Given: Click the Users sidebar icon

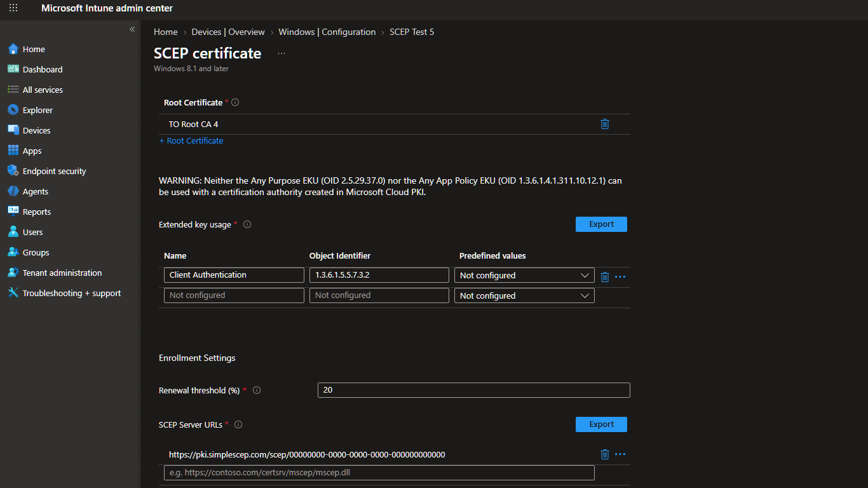Looking at the screenshot, I should coord(13,232).
